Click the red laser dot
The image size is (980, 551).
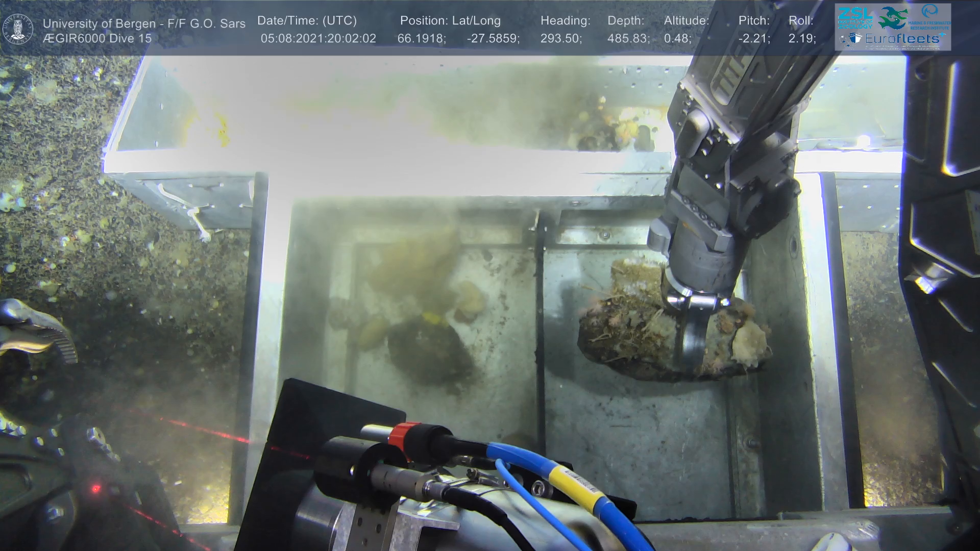pyautogui.click(x=95, y=489)
